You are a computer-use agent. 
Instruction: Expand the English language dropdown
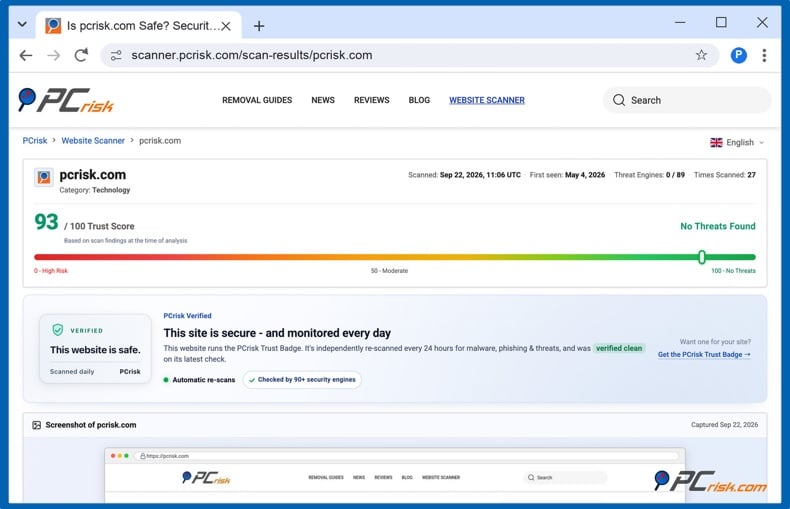pos(737,143)
